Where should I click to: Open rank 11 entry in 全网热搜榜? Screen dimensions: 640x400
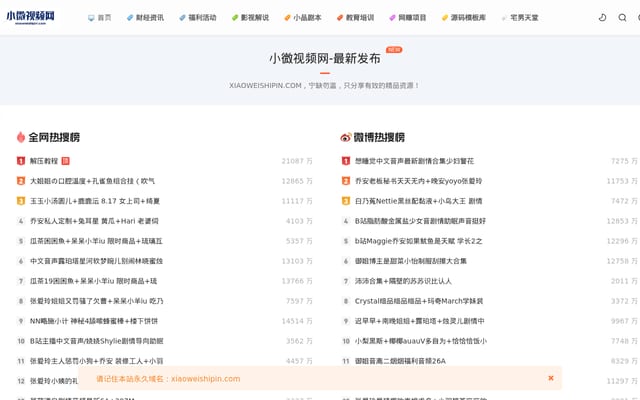(96, 361)
